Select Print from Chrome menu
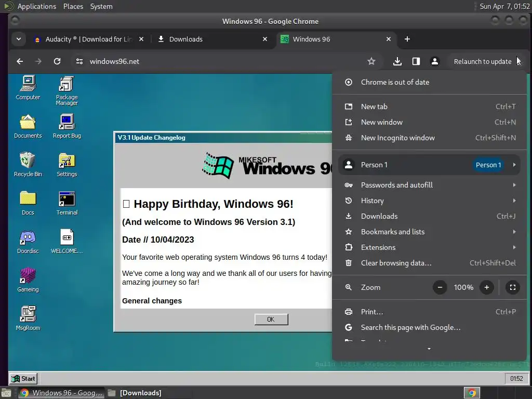532x399 pixels. (429, 312)
